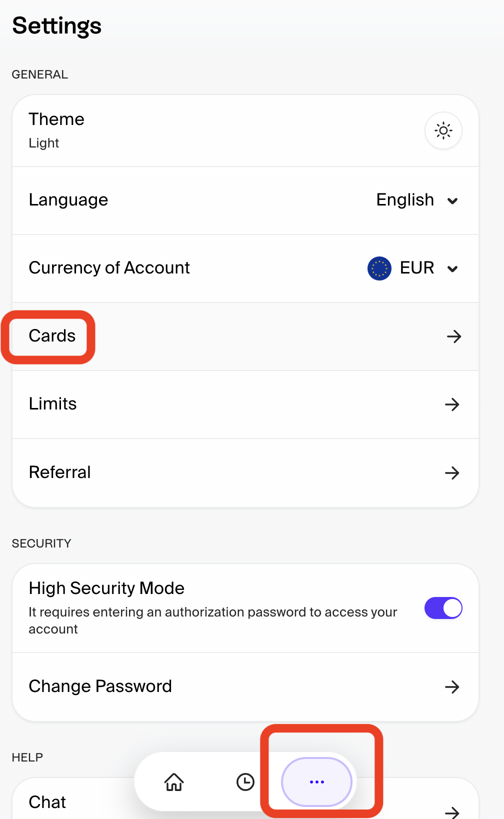
Task: Click the arrow icon beside Cards
Action: [x=454, y=336]
